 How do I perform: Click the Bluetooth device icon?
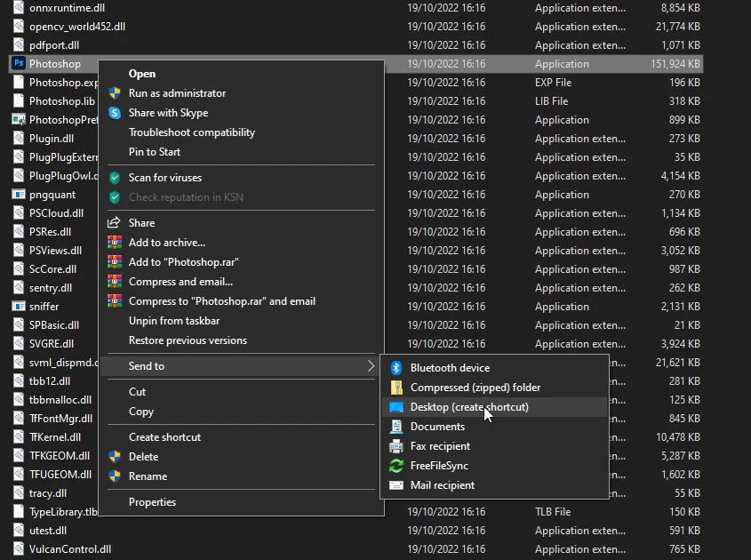396,368
